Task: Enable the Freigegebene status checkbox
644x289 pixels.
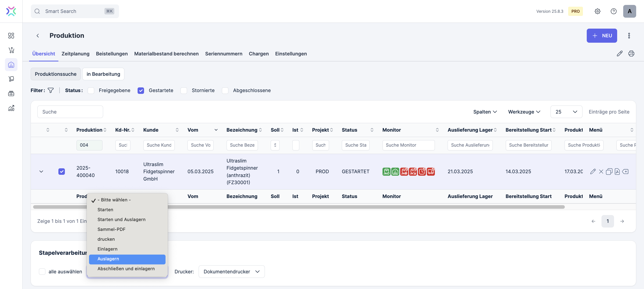Action: 91,91
